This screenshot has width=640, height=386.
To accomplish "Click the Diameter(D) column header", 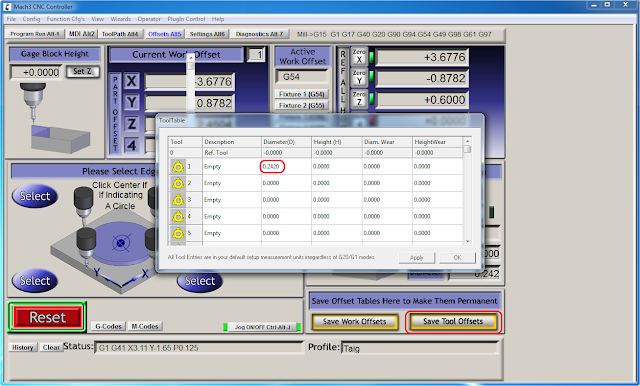I will point(286,142).
